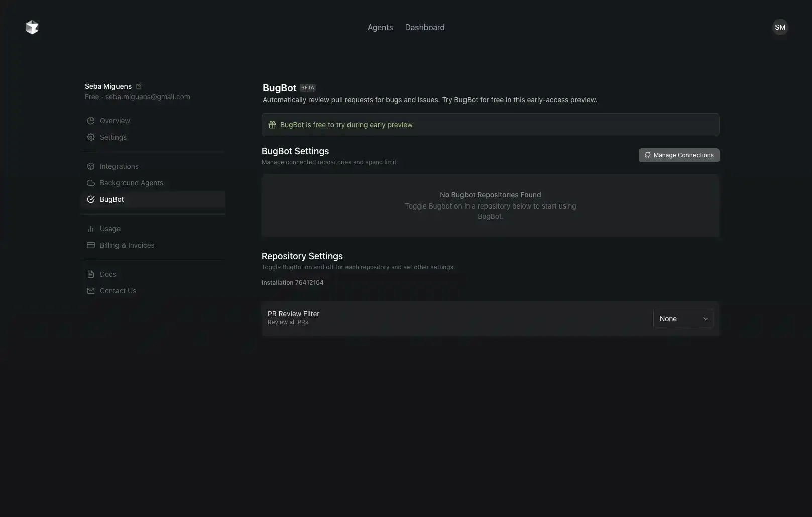This screenshot has height=517, width=812.
Task: Click the Installation 76412104 text
Action: click(292, 283)
